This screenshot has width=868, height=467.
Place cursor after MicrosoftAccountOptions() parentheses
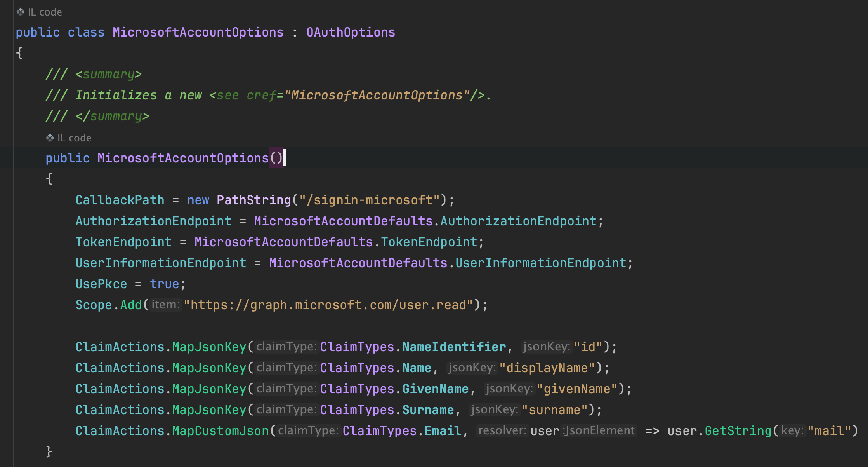tap(286, 158)
